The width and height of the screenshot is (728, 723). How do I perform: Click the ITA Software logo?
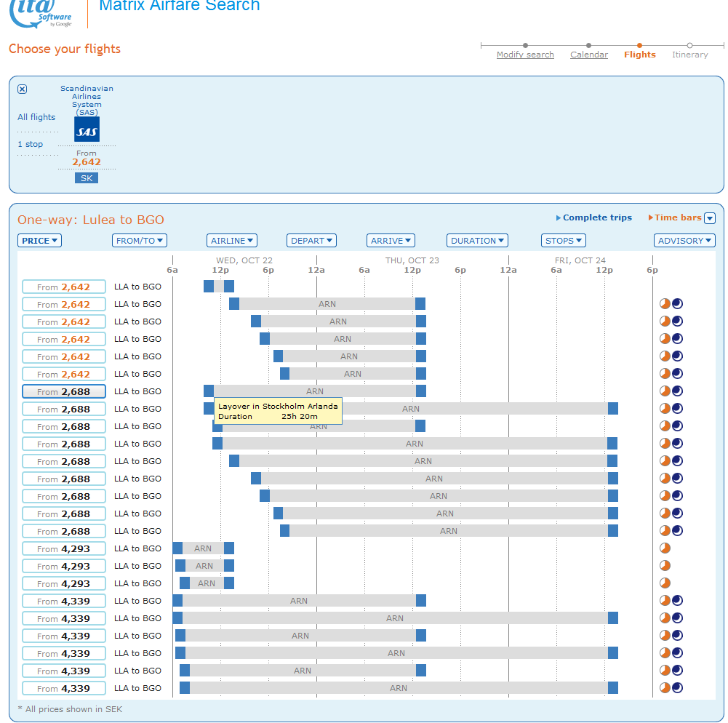[41, 14]
